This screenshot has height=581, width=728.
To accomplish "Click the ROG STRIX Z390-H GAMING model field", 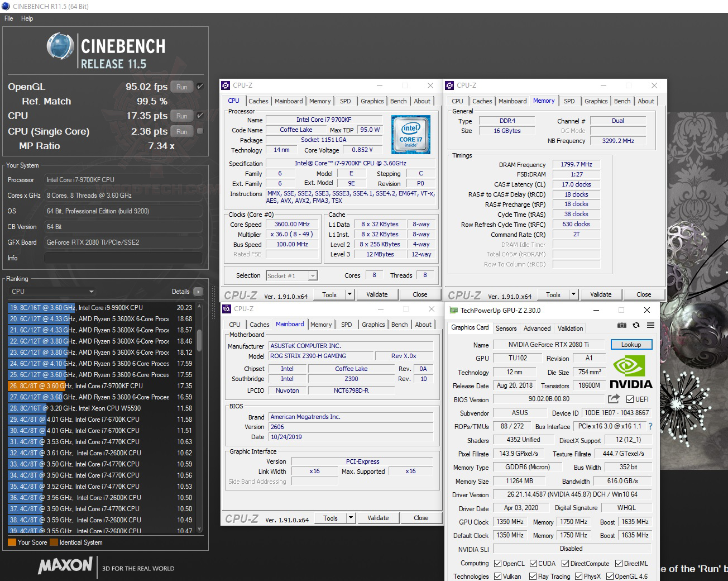I will click(321, 356).
